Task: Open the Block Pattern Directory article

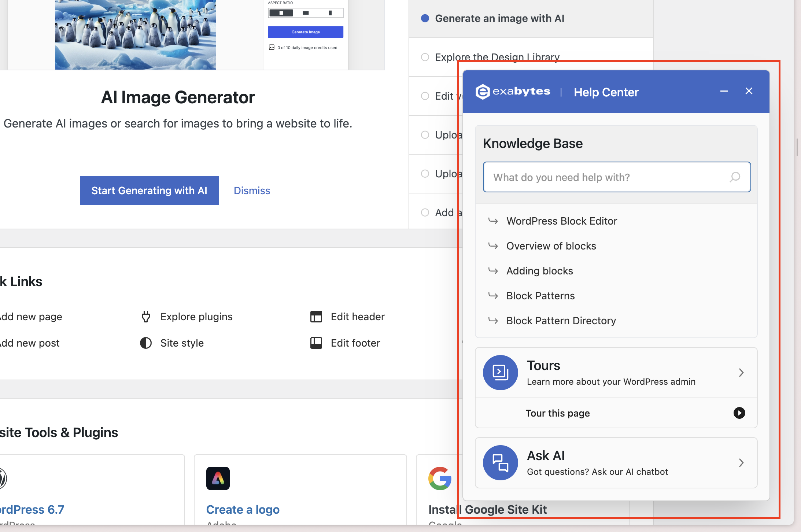Action: [x=561, y=321]
